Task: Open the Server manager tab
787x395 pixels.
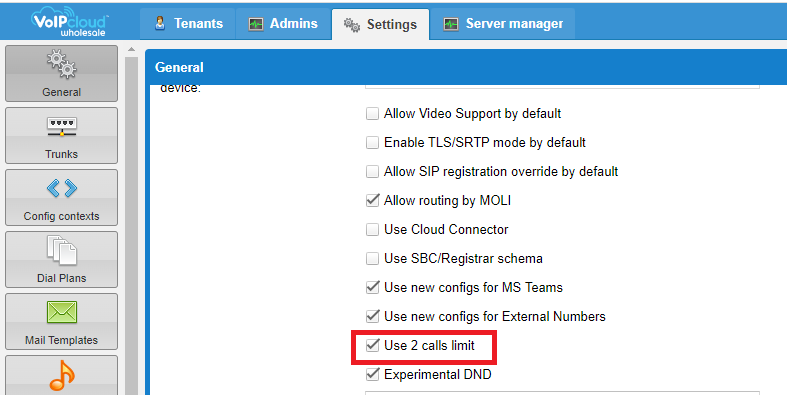Action: [x=503, y=24]
